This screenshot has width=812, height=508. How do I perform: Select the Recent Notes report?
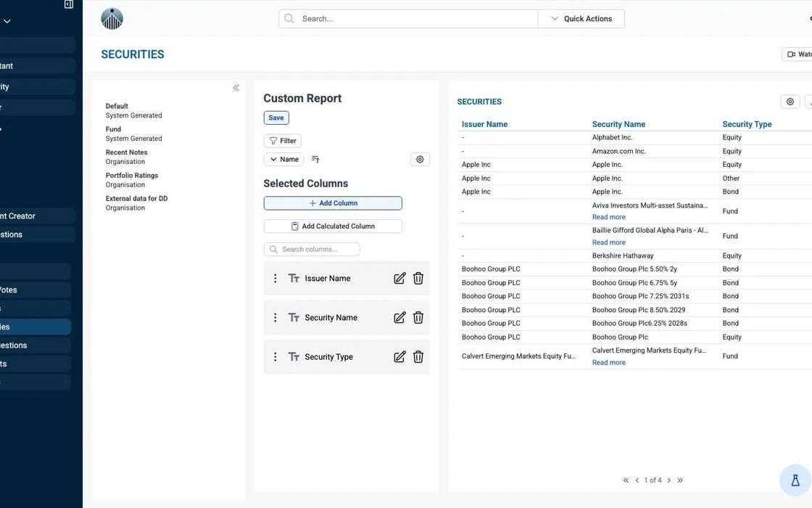point(126,157)
